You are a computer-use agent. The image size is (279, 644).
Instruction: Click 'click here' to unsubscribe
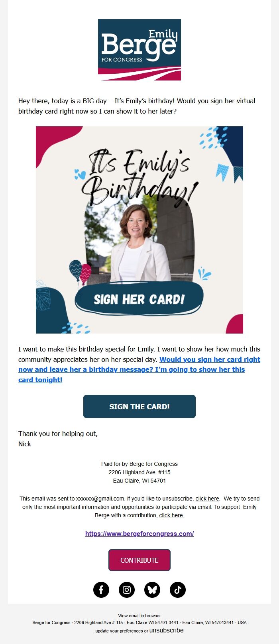tap(207, 499)
